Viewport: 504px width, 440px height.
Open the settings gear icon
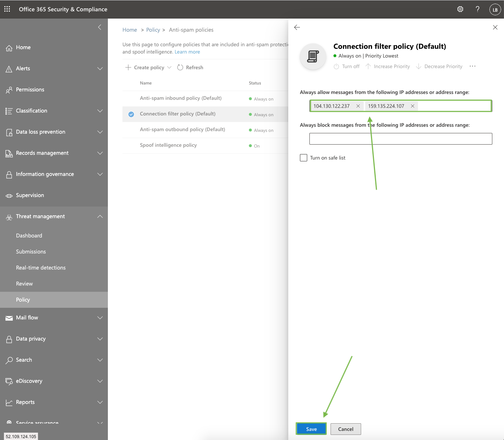(x=460, y=9)
